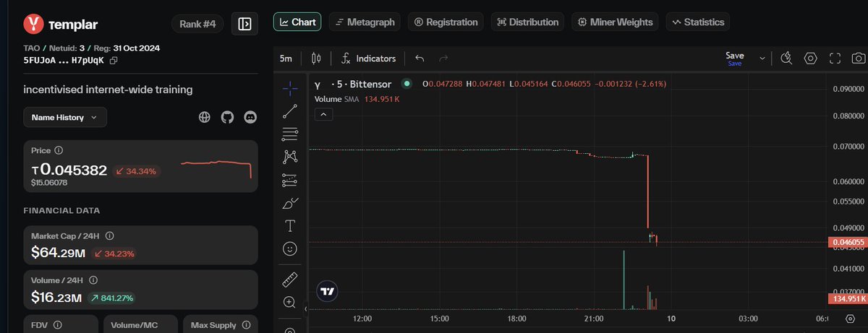The width and height of the screenshot is (868, 333).
Task: Select the ruler measure tool
Action: (290, 278)
